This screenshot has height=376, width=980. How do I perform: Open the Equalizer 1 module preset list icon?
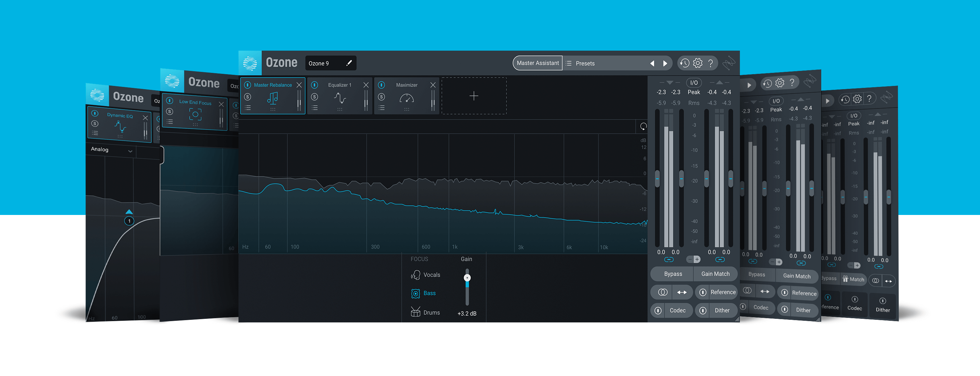click(x=315, y=108)
